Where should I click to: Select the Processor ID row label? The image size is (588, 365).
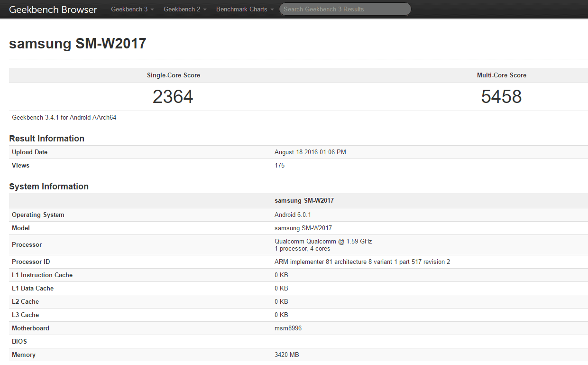point(31,262)
